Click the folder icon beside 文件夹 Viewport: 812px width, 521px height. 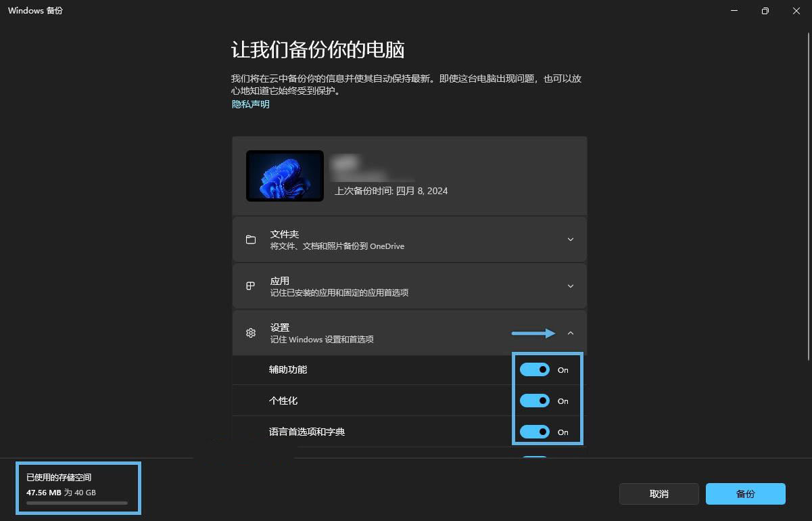[x=251, y=240]
